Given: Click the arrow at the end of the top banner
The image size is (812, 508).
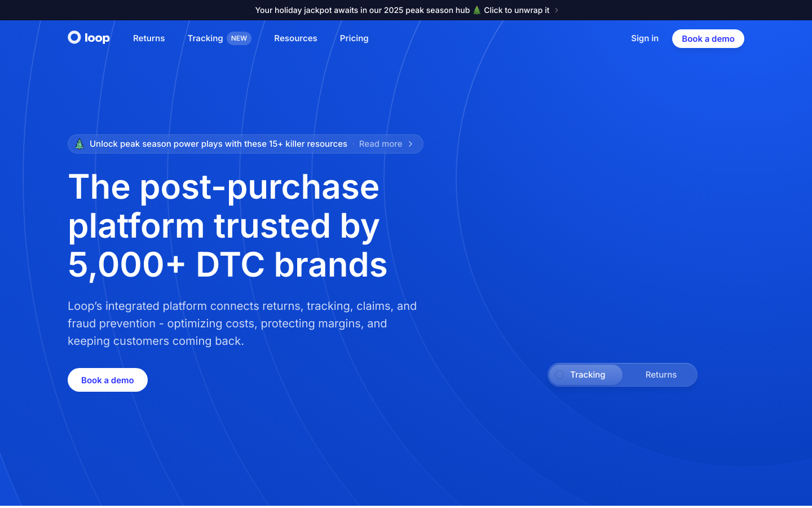Looking at the screenshot, I should pos(557,10).
